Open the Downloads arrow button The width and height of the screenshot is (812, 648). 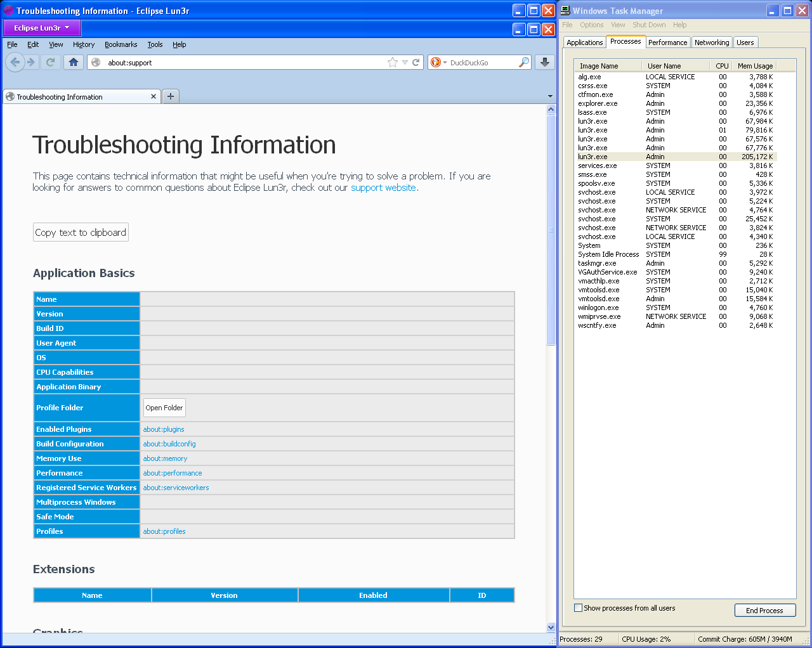545,62
